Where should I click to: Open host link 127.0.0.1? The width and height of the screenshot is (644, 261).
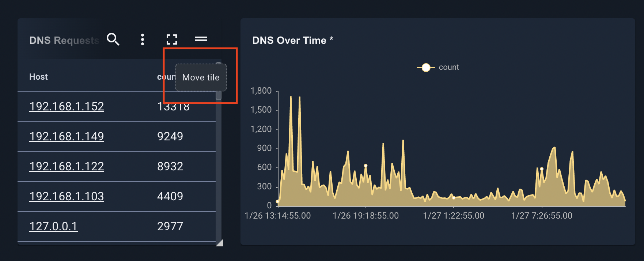tap(53, 226)
